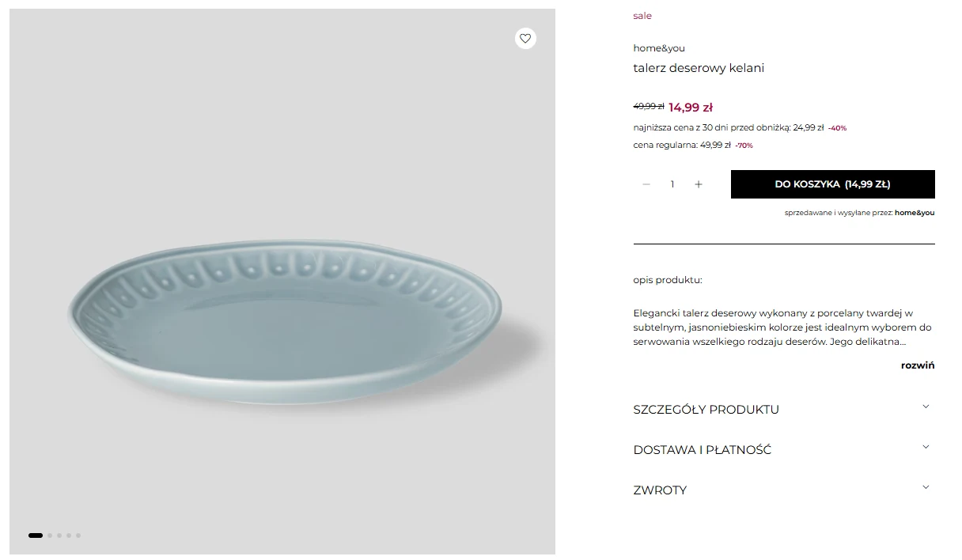Expand the DOSTAWA I PŁATNOŚĆ section
The image size is (962, 560).
pos(702,449)
